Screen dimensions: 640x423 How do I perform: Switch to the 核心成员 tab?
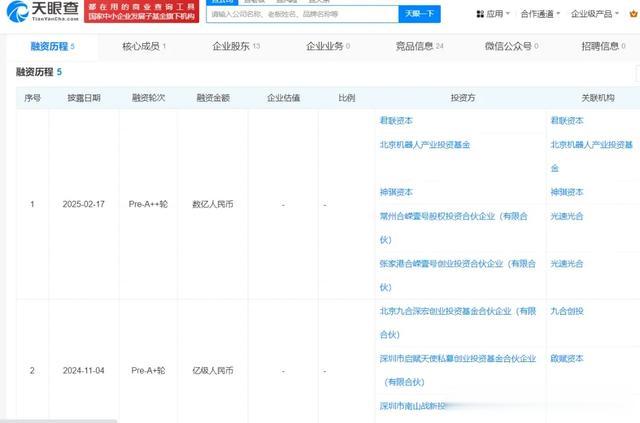(144, 46)
